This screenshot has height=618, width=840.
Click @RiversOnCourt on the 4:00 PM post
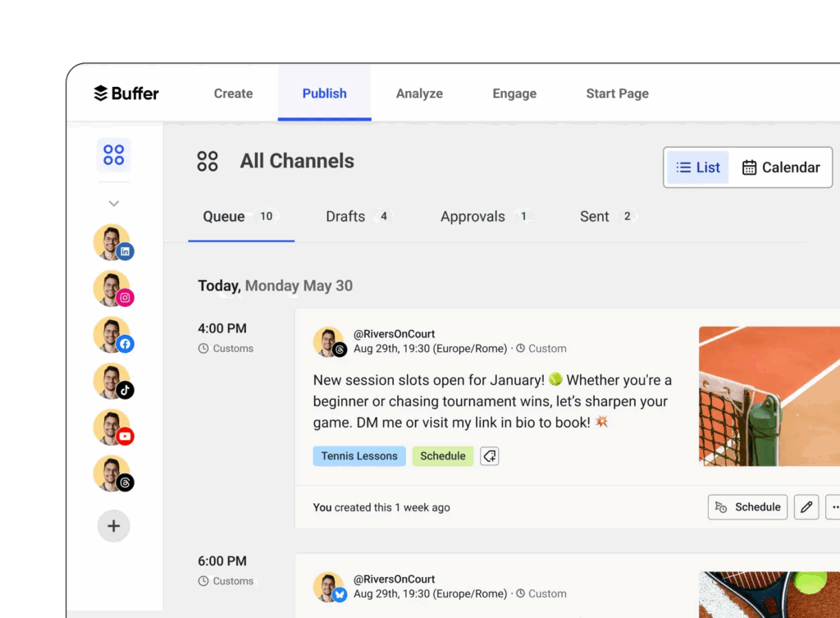pos(394,334)
